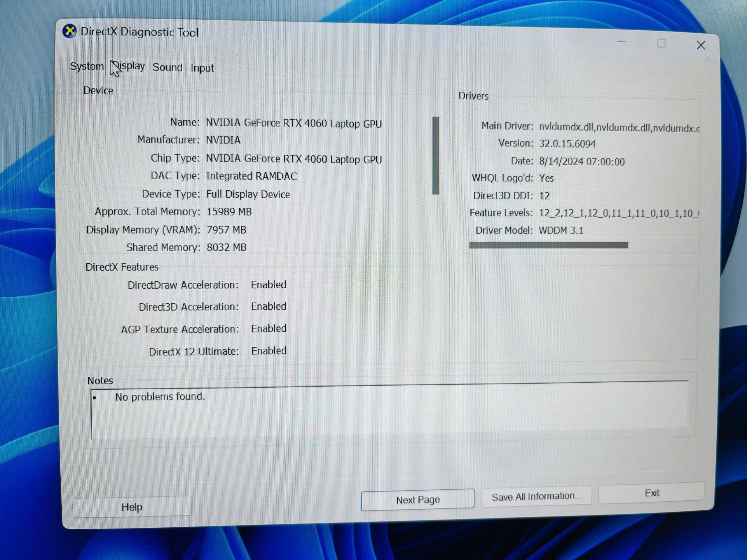Image resolution: width=747 pixels, height=560 pixels.
Task: Click the '15989 MB' total memory value
Action: 229,212
